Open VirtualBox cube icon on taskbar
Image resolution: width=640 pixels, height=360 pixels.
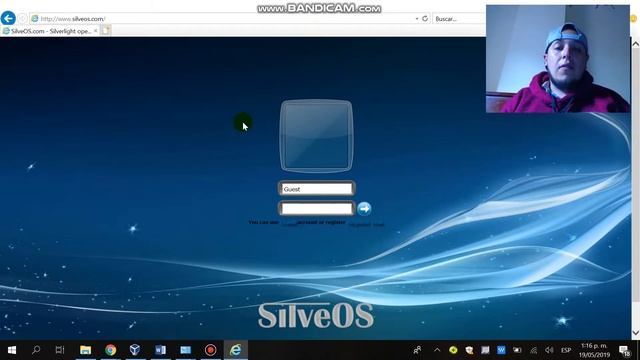click(135, 350)
